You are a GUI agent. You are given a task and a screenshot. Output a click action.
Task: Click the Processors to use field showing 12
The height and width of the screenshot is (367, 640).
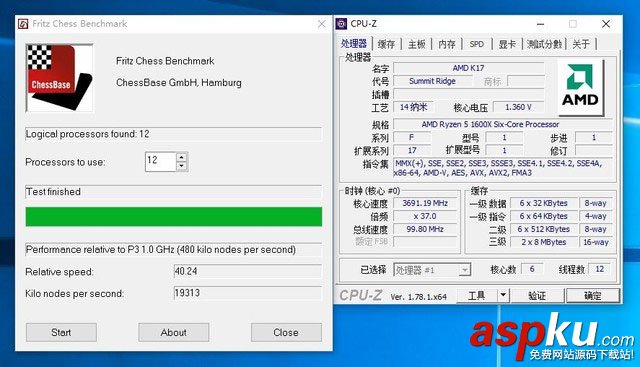pyautogui.click(x=161, y=161)
